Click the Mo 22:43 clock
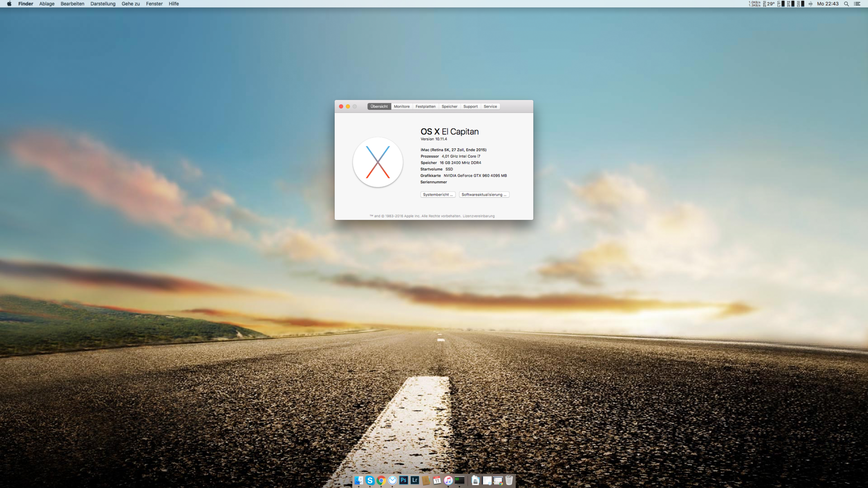 tap(828, 4)
